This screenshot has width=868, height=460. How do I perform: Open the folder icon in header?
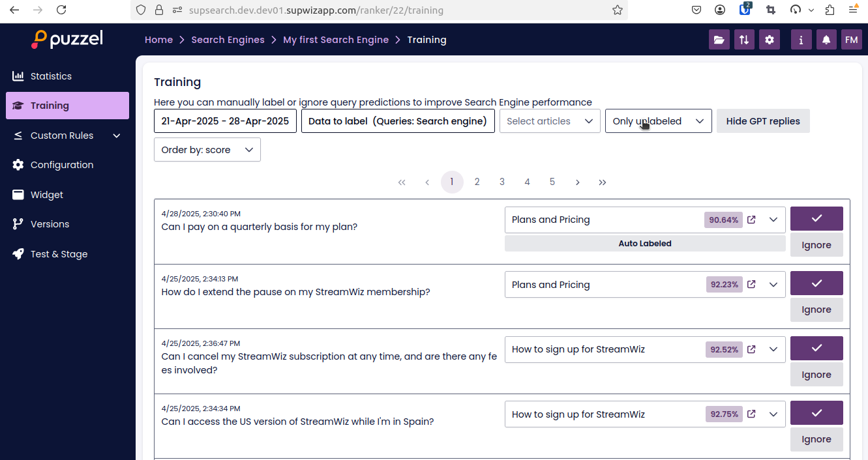719,40
